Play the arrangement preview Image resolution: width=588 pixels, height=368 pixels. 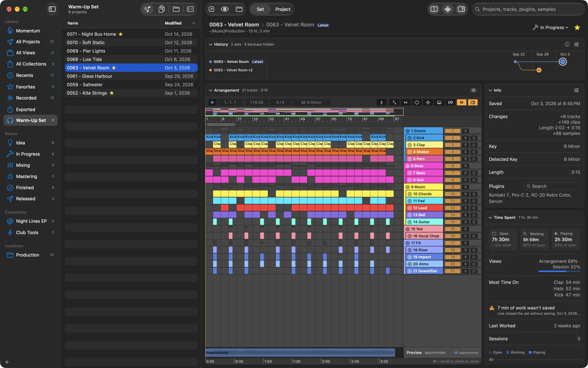(x=212, y=103)
